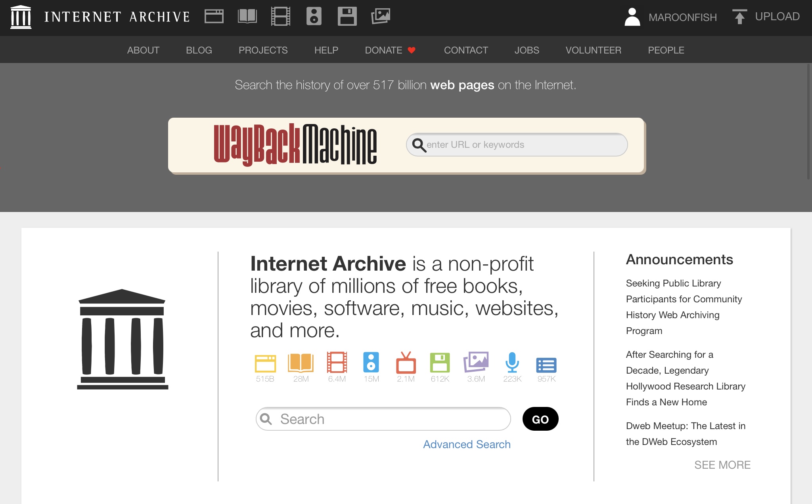Open the ABOUT menu item
Viewport: 812px width, 504px height.
[x=143, y=50]
